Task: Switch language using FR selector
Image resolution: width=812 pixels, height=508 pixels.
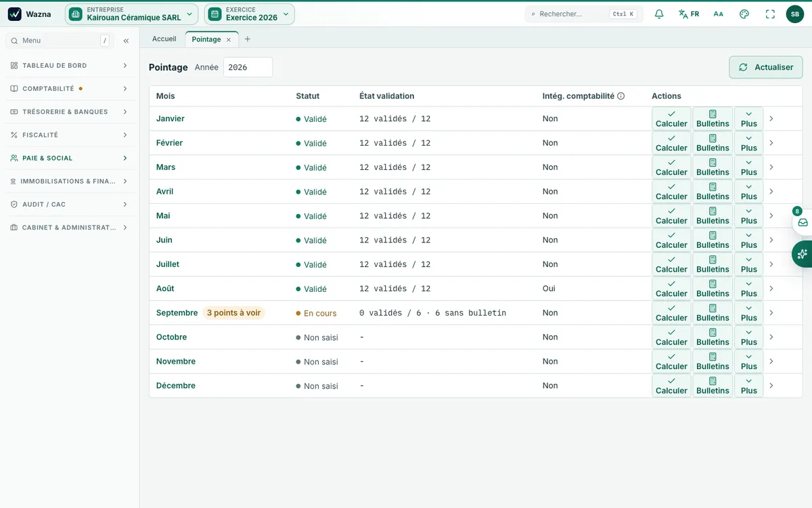Action: (x=689, y=14)
